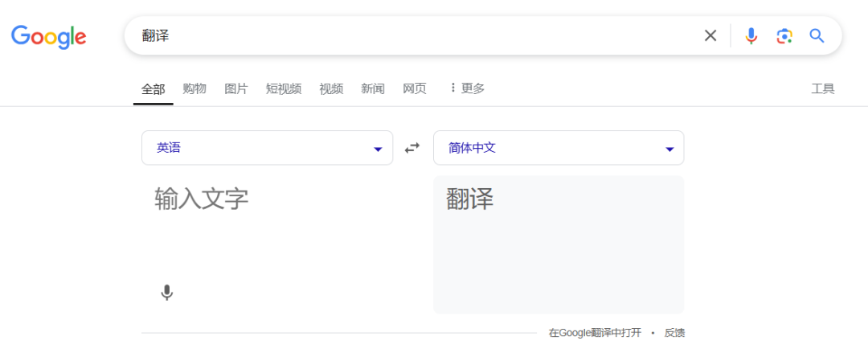Open 在Google翻译中打开 link
Image resolution: width=868 pixels, height=357 pixels.
(595, 333)
